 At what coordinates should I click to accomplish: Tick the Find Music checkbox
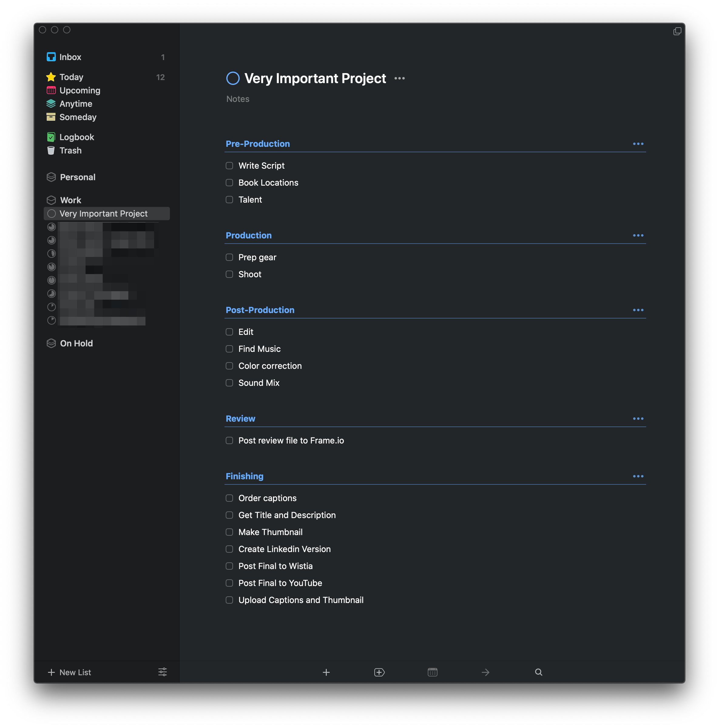click(x=229, y=349)
